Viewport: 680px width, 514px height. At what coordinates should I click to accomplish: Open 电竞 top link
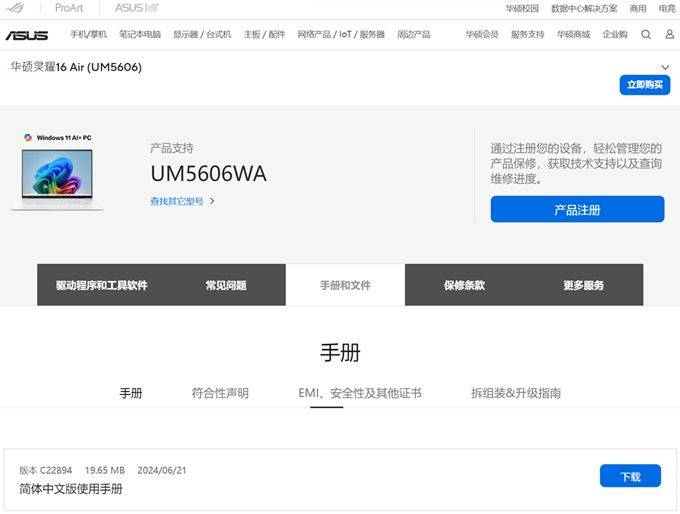tap(667, 8)
